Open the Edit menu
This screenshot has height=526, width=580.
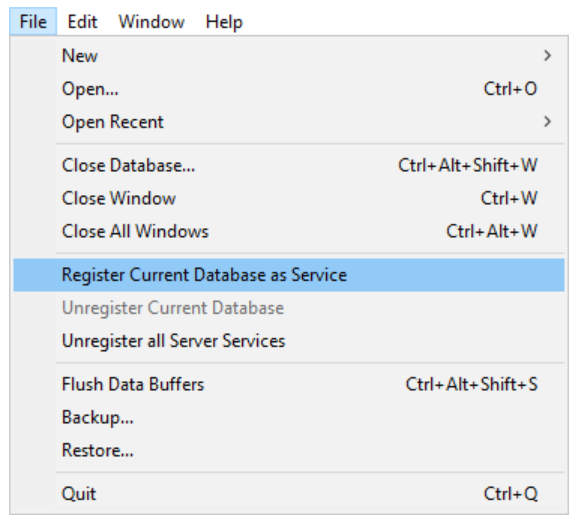82,21
